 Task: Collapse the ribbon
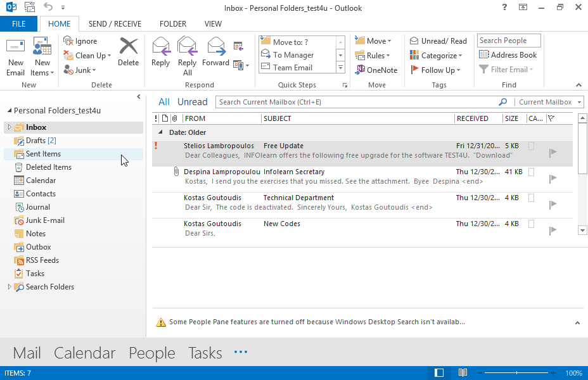(578, 85)
